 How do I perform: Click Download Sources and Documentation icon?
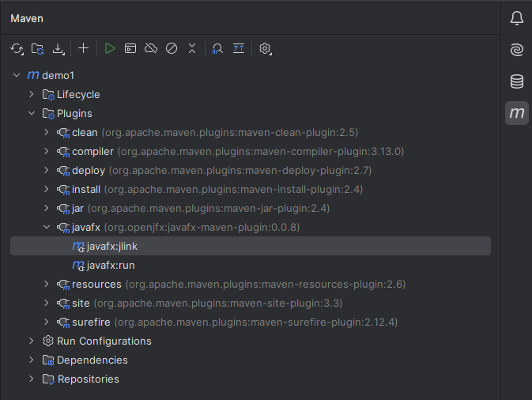coord(58,49)
